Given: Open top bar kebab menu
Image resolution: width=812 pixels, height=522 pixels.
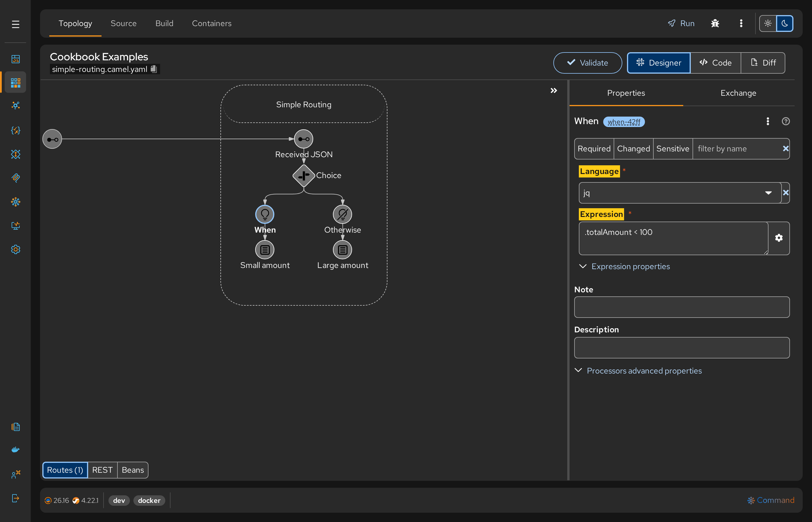Looking at the screenshot, I should [x=741, y=23].
